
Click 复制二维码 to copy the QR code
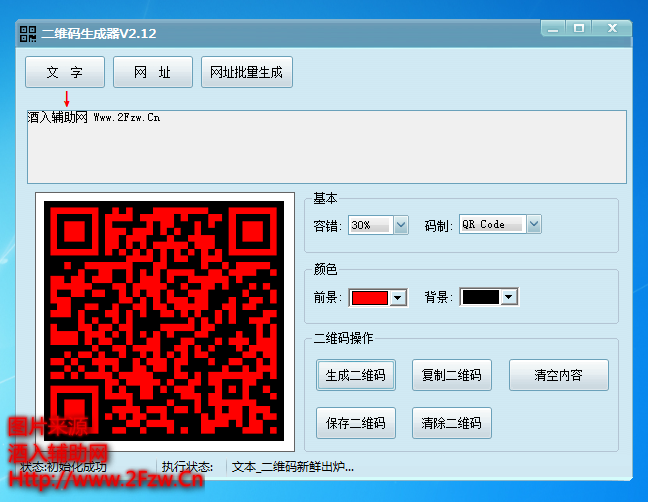point(452,375)
